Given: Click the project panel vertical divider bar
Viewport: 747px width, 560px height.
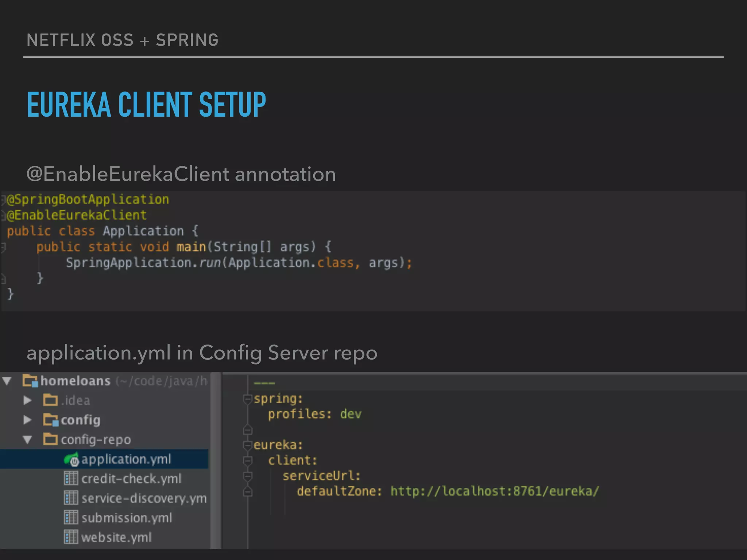Looking at the screenshot, I should [x=216, y=460].
